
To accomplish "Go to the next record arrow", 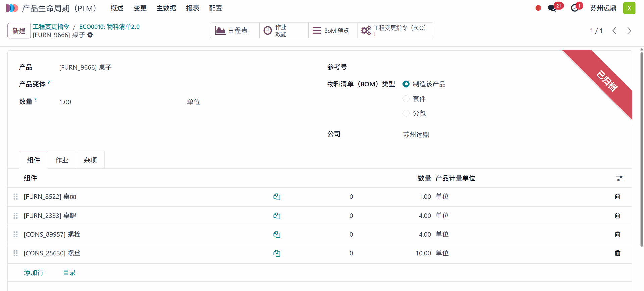I will (629, 31).
